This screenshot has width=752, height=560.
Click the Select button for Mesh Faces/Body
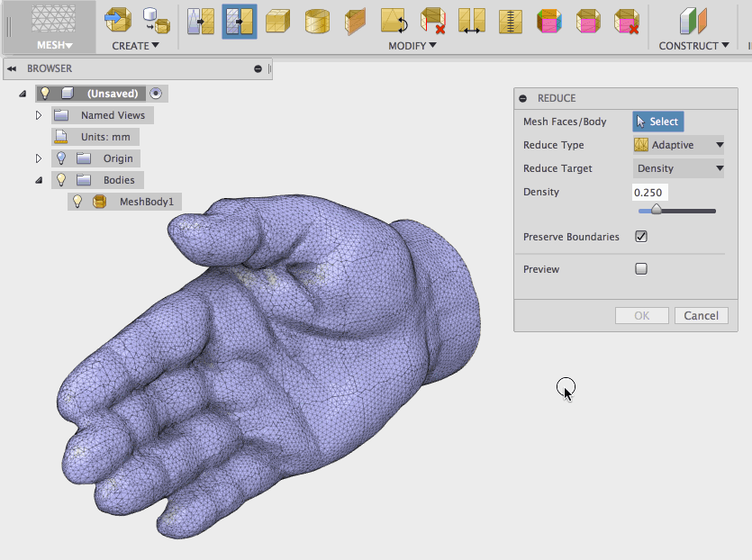657,122
